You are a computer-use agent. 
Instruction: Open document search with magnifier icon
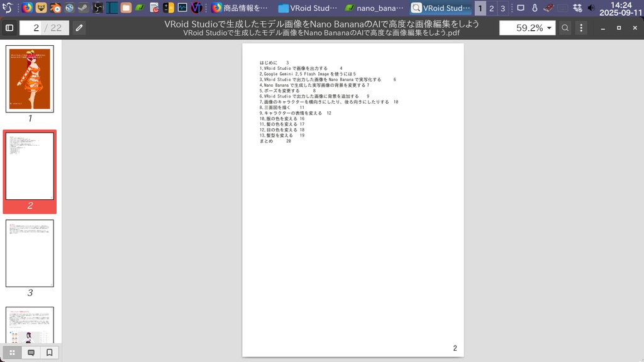(x=565, y=28)
